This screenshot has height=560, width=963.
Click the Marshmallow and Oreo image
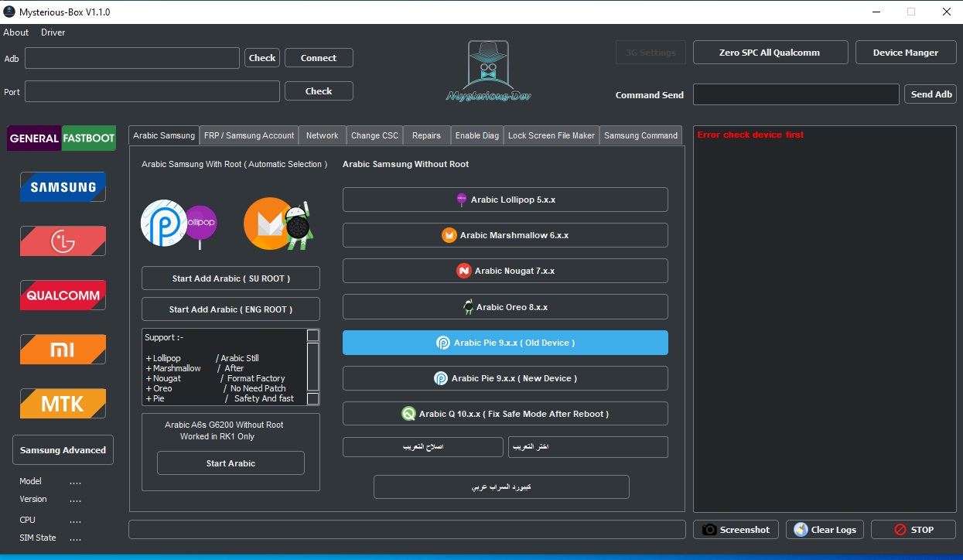pos(277,223)
